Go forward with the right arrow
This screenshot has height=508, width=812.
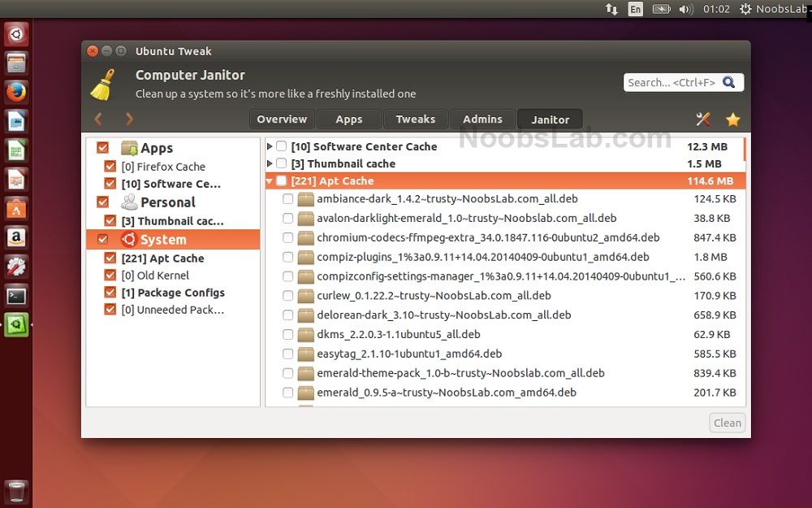pos(129,119)
